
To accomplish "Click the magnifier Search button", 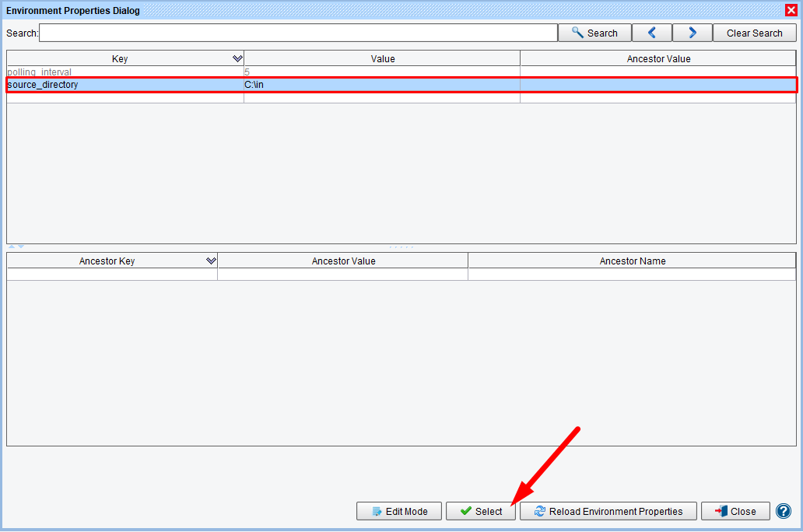I will [594, 33].
